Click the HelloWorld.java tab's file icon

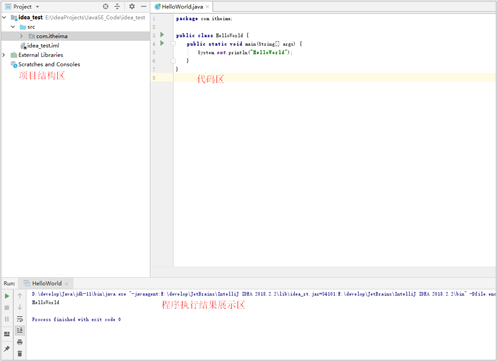(157, 7)
